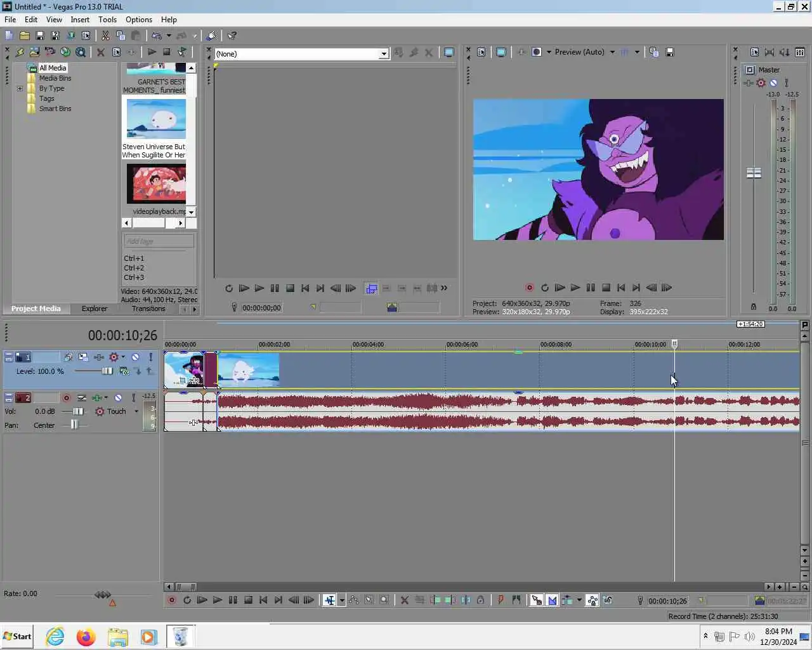The height and width of the screenshot is (650, 812).
Task: Mute video track 1
Action: pos(135,357)
